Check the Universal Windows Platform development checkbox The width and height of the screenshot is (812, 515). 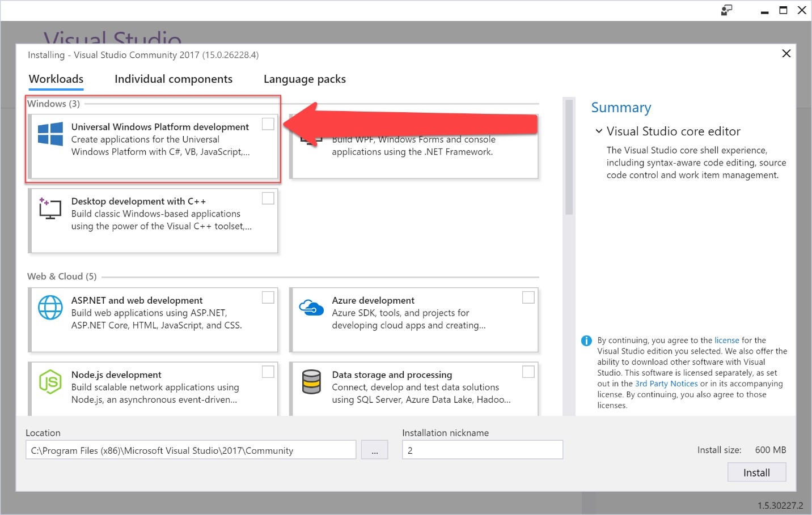pos(268,124)
